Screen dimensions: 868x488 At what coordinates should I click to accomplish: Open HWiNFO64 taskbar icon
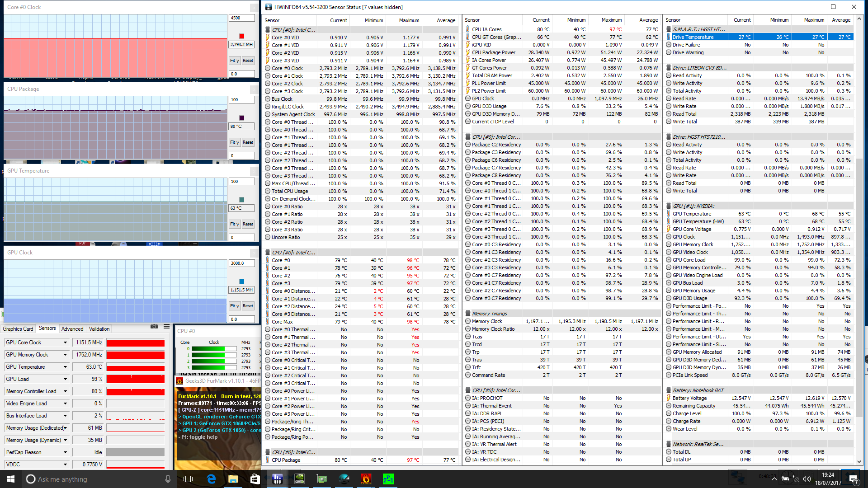coord(277,479)
